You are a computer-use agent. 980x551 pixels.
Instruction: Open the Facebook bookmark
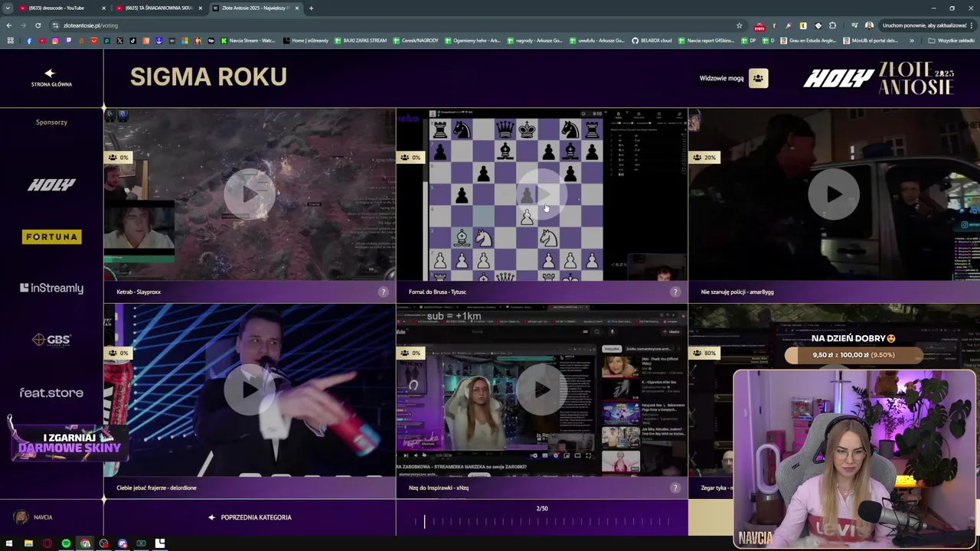tap(29, 41)
